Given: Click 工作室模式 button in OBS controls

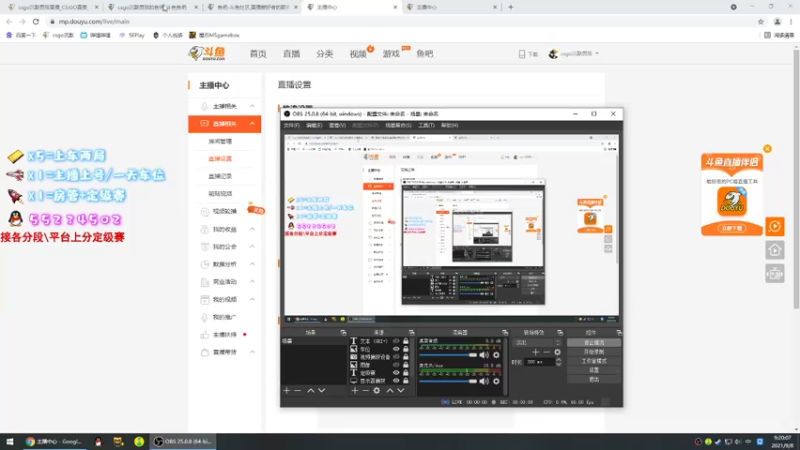Looking at the screenshot, I should (594, 361).
